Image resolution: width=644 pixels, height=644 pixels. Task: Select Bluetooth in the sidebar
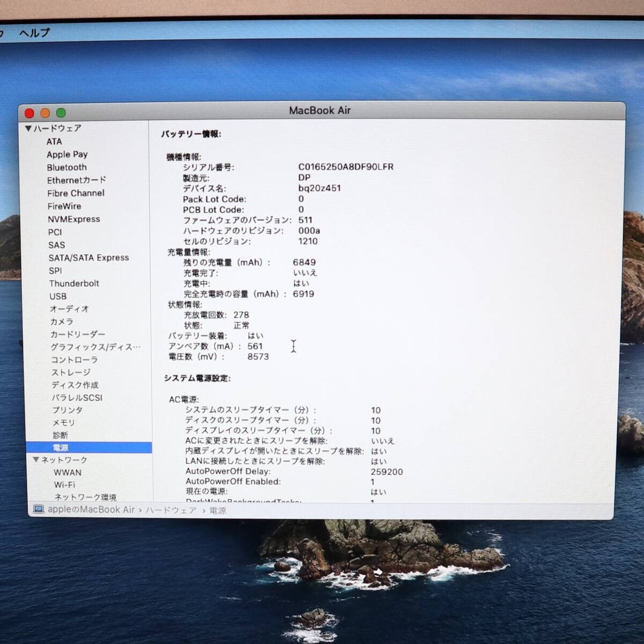(67, 167)
